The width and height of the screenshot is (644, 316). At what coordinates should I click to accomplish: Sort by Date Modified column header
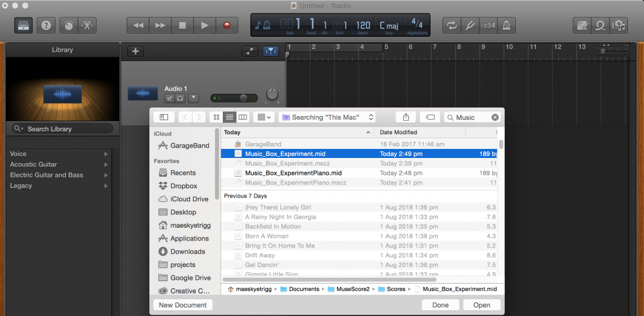(420, 132)
